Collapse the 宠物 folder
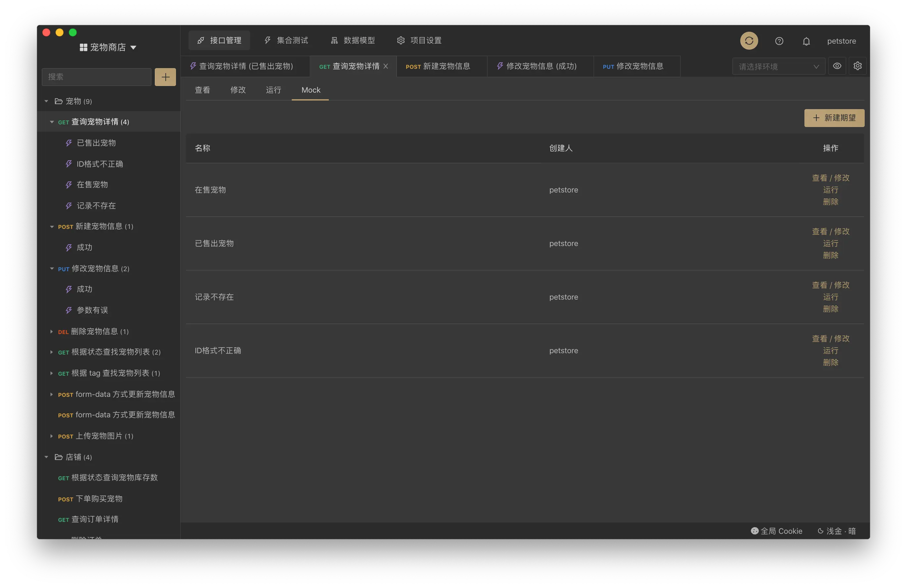Viewport: 907px width, 588px height. coord(47,102)
